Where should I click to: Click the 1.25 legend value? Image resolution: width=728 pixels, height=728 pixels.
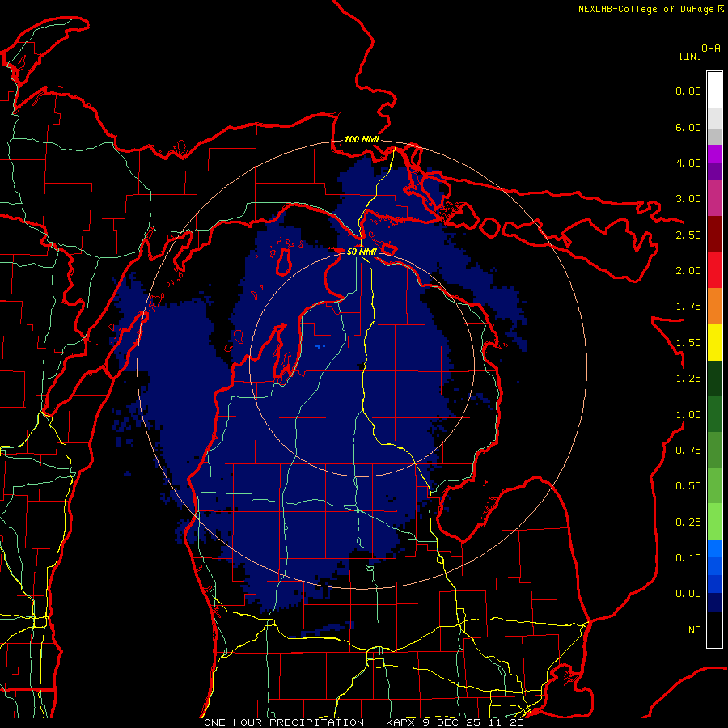(688, 379)
